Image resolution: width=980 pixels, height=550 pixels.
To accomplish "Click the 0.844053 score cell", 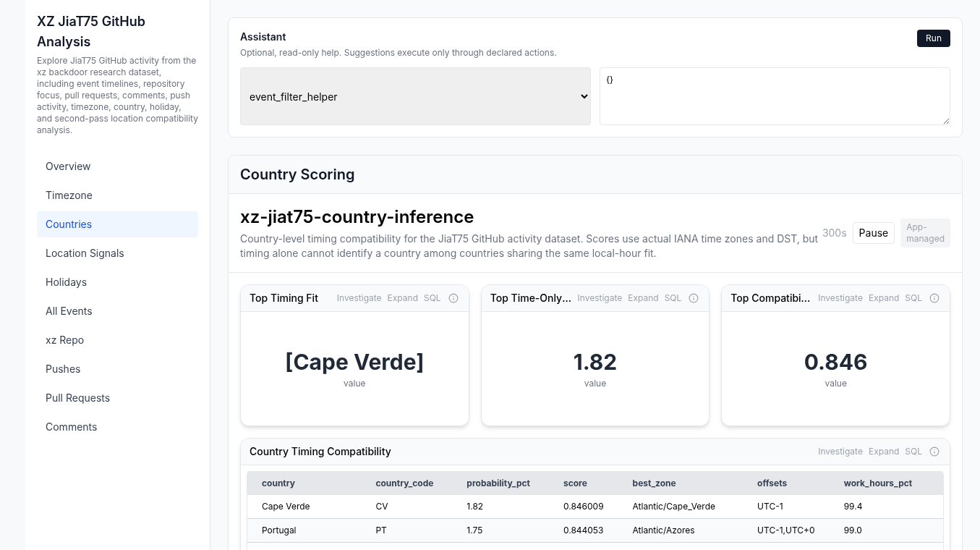I will click(x=583, y=530).
